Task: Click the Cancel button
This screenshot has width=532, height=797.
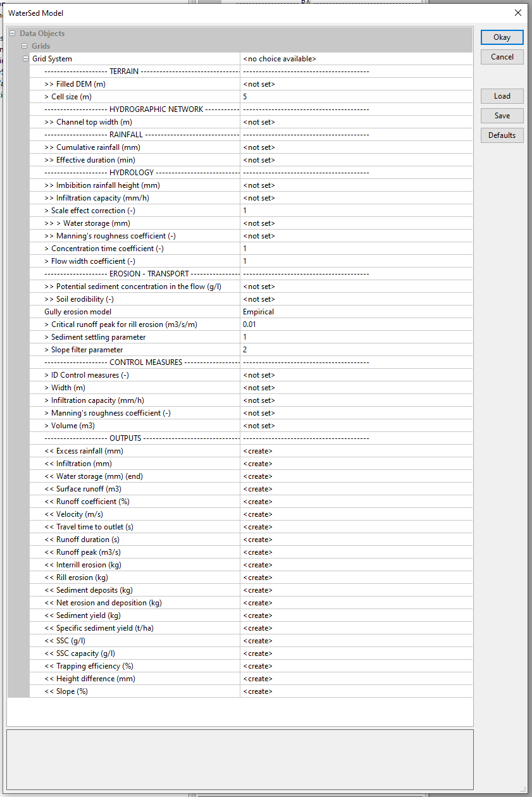Action: (x=502, y=57)
